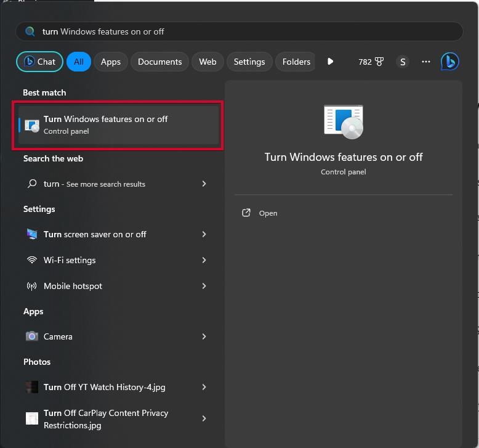The height and width of the screenshot is (448, 479).
Task: Open Wi-Fi settings result
Action: coord(70,260)
